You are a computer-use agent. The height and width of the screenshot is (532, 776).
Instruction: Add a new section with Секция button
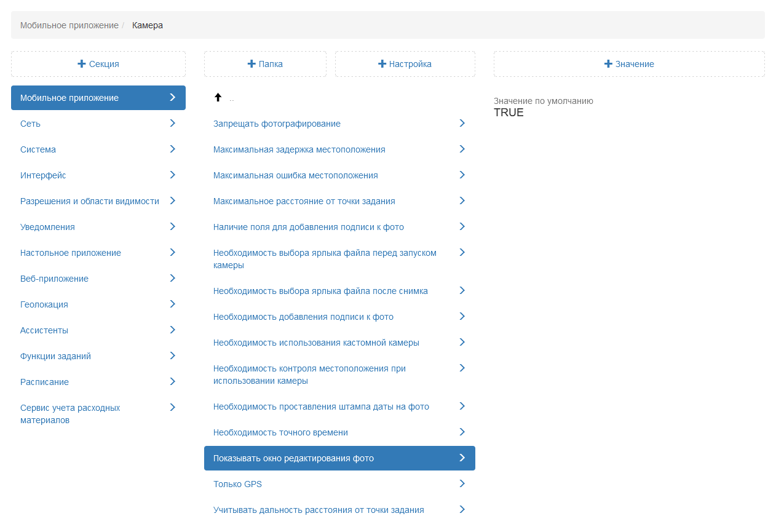tap(98, 64)
